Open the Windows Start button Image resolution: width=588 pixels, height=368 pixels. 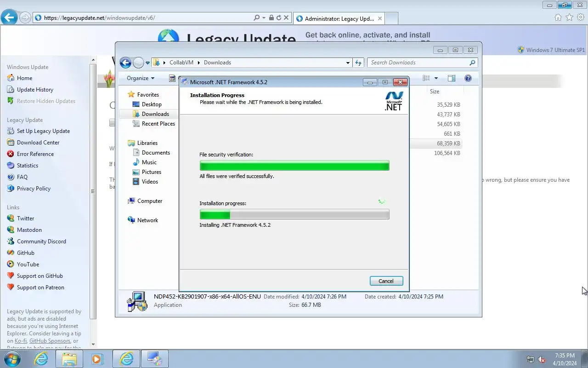tap(12, 358)
